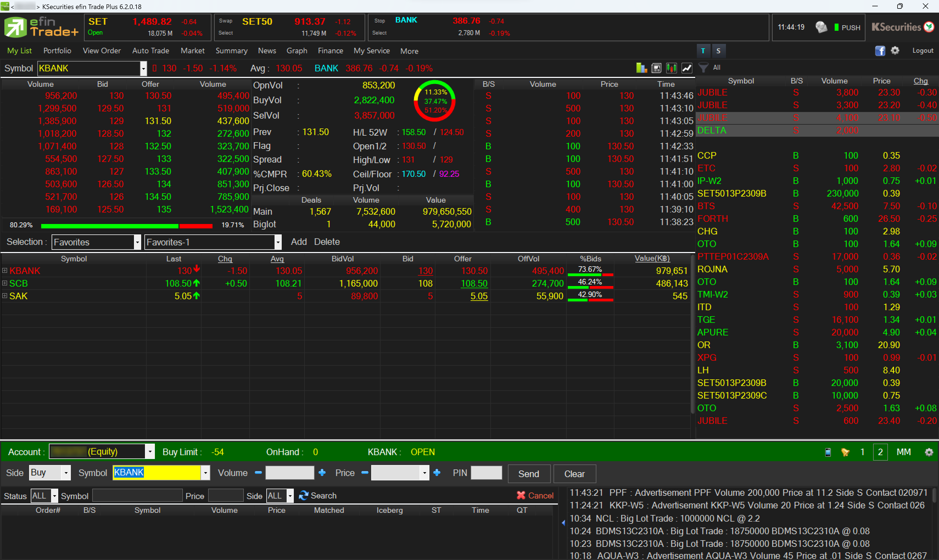Viewport: 939px width, 560px height.
Task: Open the MM icon at bottom right
Action: click(904, 452)
